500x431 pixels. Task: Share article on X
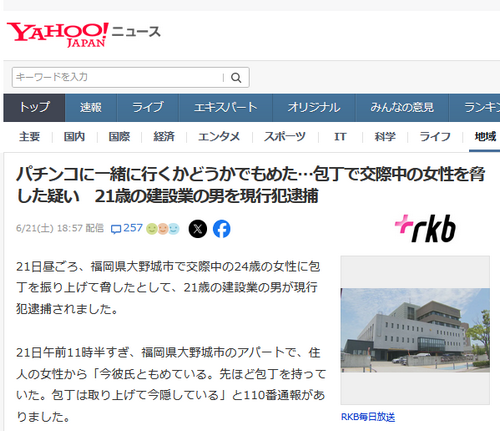[198, 229]
